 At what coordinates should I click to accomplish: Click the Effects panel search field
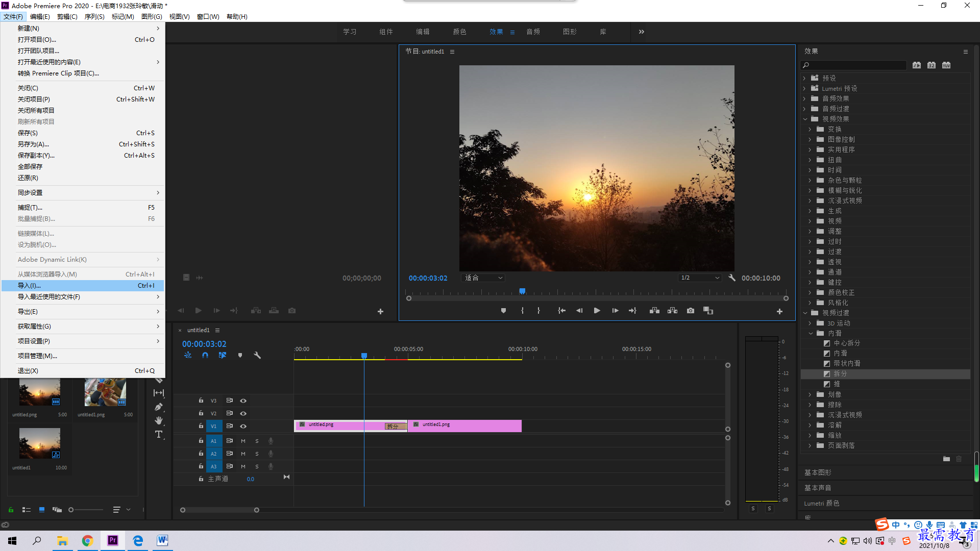[x=853, y=65]
